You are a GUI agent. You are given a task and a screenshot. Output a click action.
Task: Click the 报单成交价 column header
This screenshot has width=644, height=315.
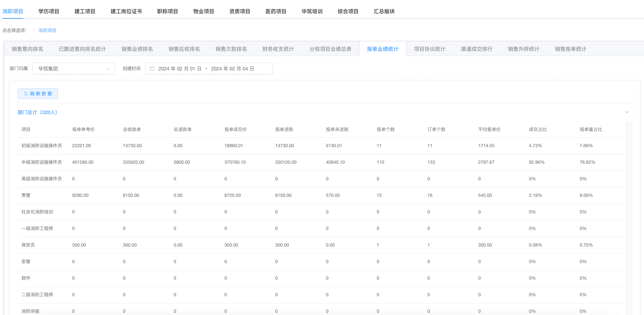click(235, 129)
